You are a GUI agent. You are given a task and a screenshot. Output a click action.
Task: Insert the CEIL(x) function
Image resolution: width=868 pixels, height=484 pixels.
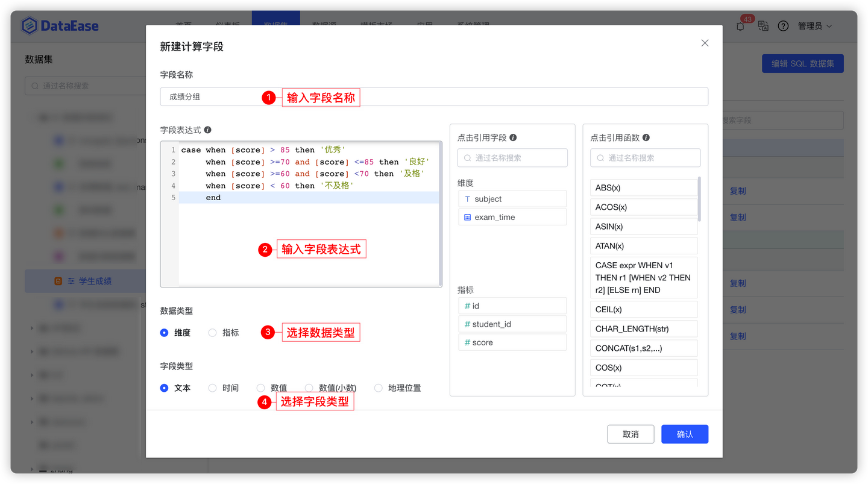(644, 309)
